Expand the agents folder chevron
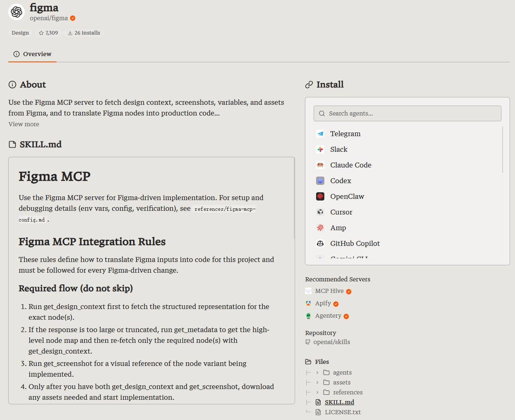This screenshot has height=420, width=515. point(317,373)
